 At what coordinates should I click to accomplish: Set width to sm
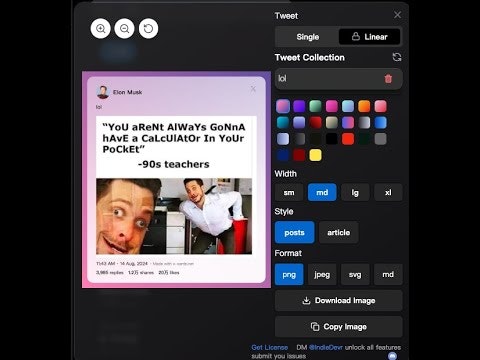click(x=289, y=192)
